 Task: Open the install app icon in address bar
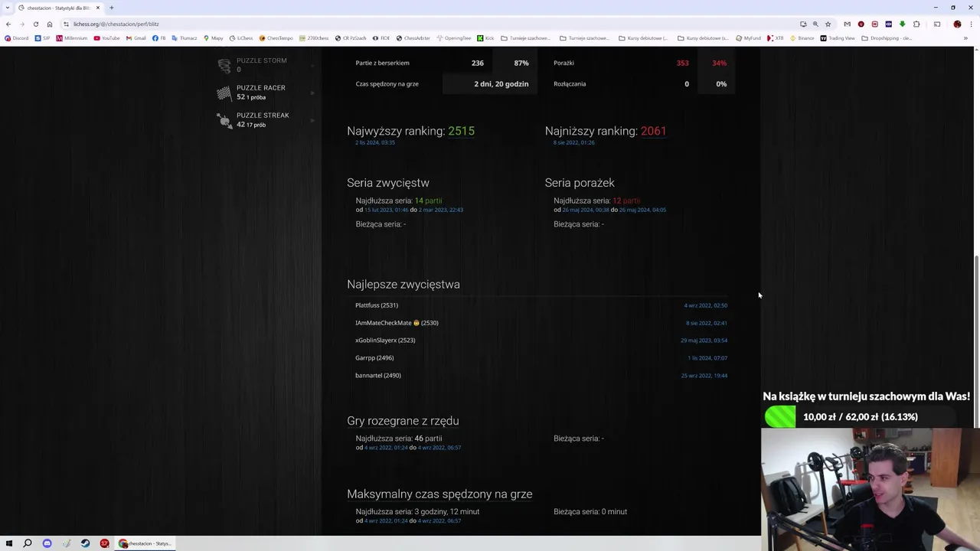803,24
